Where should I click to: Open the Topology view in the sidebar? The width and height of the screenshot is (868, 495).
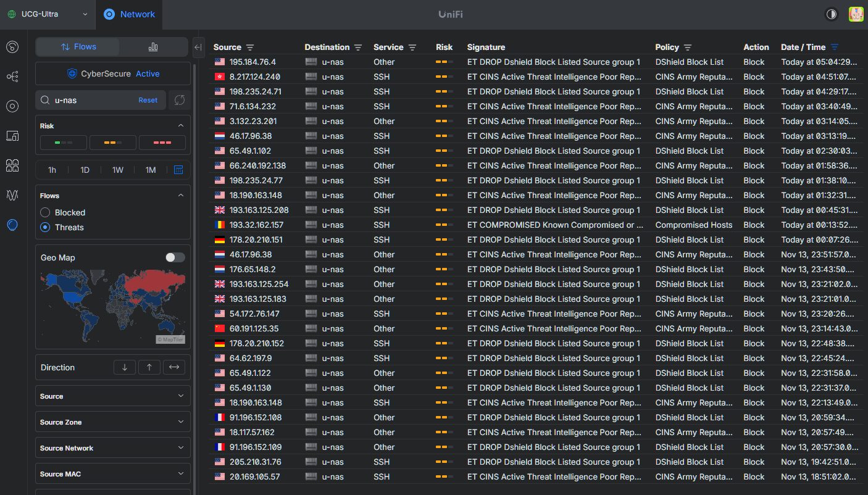point(12,77)
